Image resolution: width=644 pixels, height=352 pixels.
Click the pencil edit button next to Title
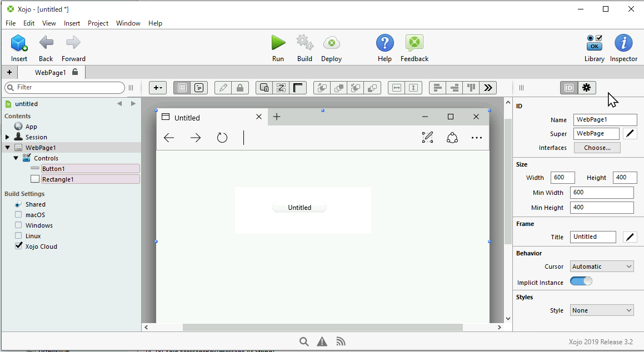(630, 237)
